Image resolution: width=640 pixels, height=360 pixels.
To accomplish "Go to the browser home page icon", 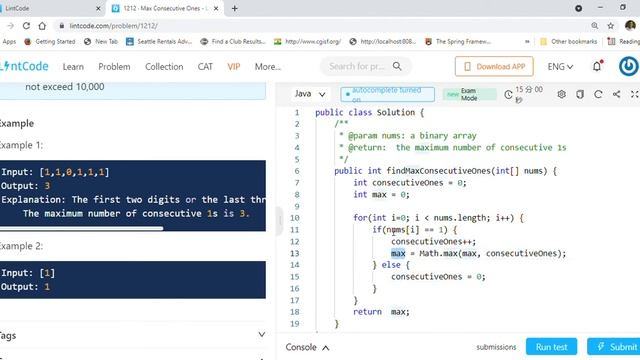I will [42, 26].
